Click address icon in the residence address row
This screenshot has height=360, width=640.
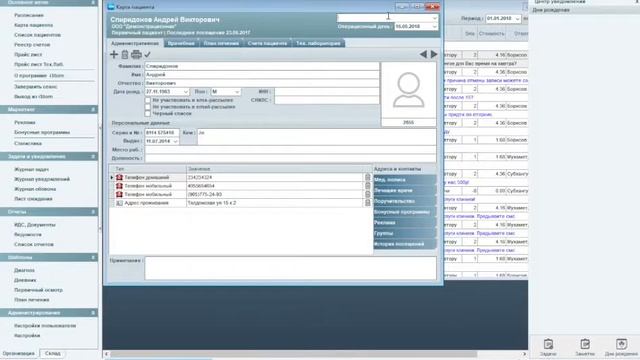tap(119, 203)
